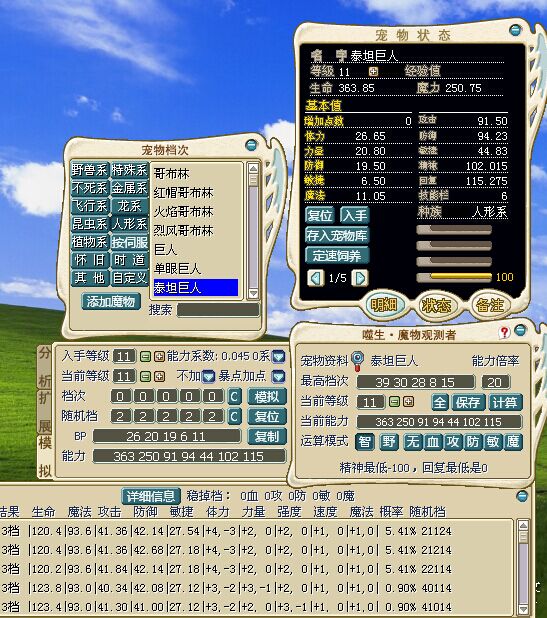Click the 保存 button

pos(468,402)
